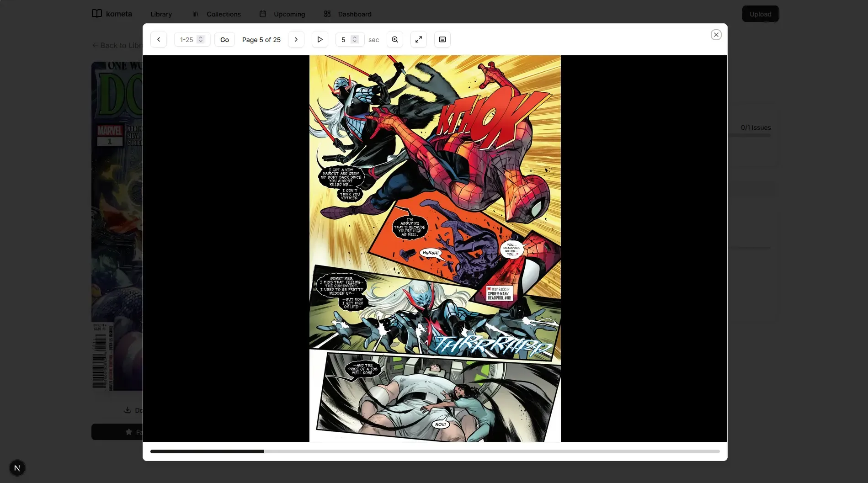The width and height of the screenshot is (868, 483).
Task: Open the zoom-in magnifier tool
Action: pos(395,40)
